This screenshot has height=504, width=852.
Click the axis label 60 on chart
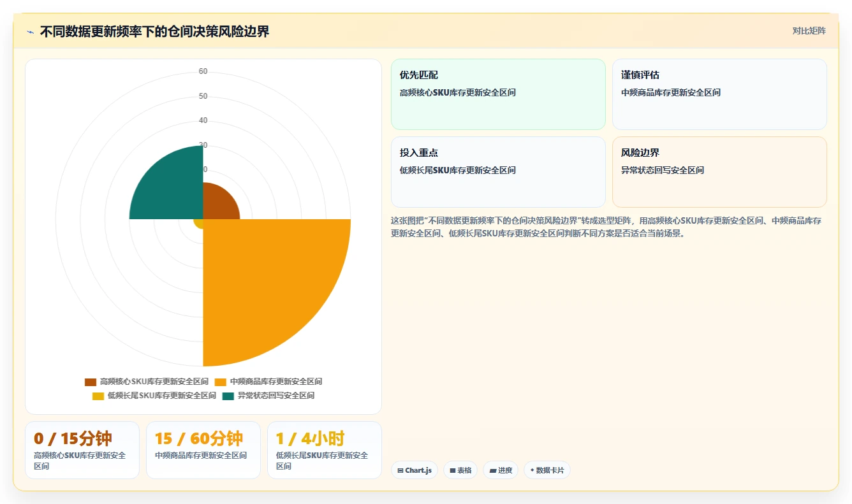coord(203,71)
